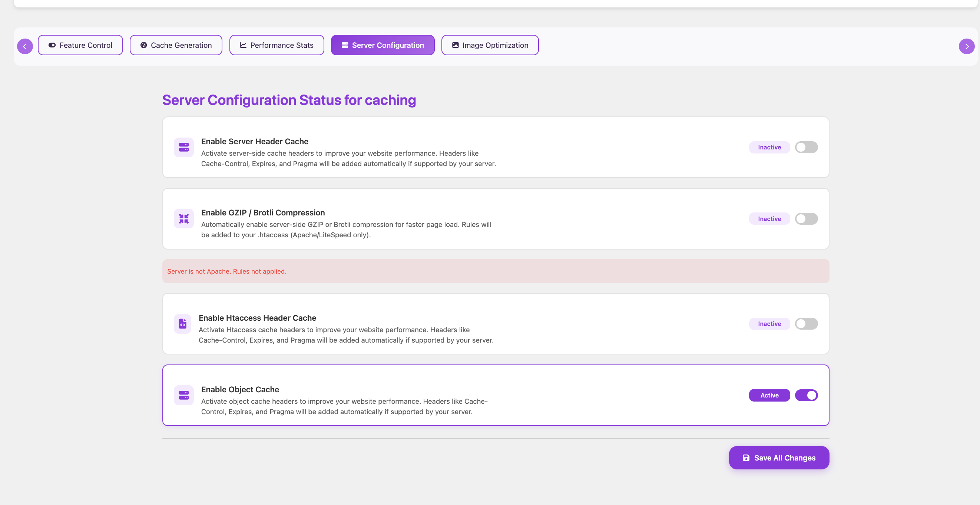Open the Feature Control tab
Screen dimensions: 980x505
[80, 45]
